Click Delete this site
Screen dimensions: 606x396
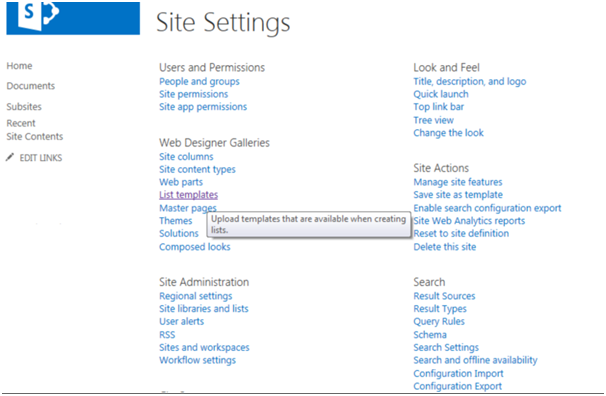click(445, 247)
